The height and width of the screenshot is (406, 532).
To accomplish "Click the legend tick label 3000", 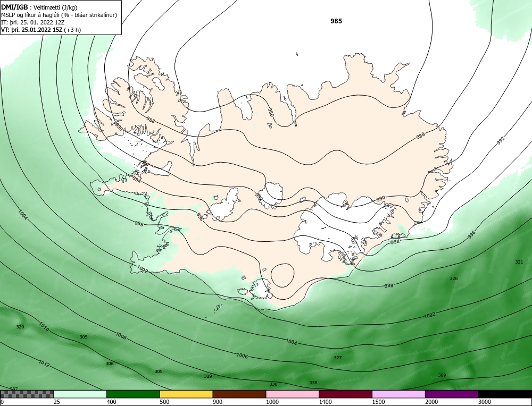I will coord(485,402).
